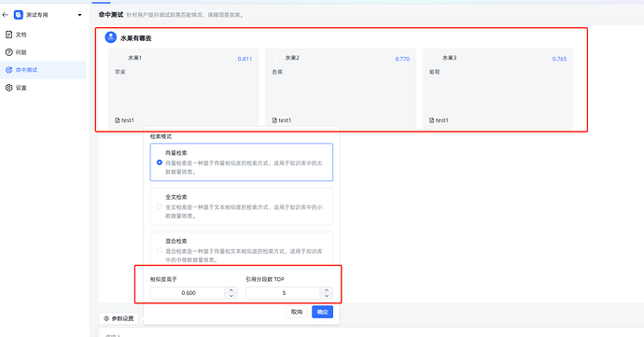Open the 水果3 result card
Image resolution: width=644 pixels, height=337 pixels.
(497, 90)
